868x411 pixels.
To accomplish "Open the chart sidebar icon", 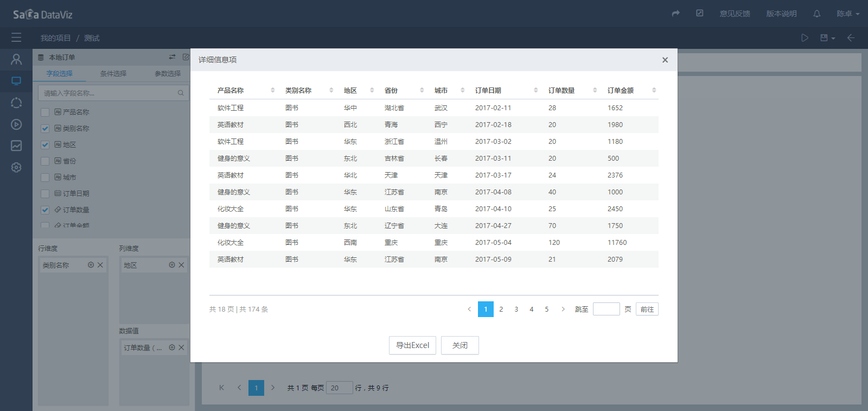I will click(16, 146).
